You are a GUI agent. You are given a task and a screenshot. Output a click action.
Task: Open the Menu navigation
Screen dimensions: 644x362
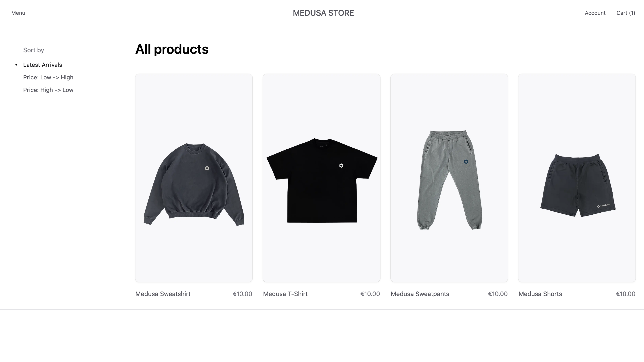click(x=18, y=13)
